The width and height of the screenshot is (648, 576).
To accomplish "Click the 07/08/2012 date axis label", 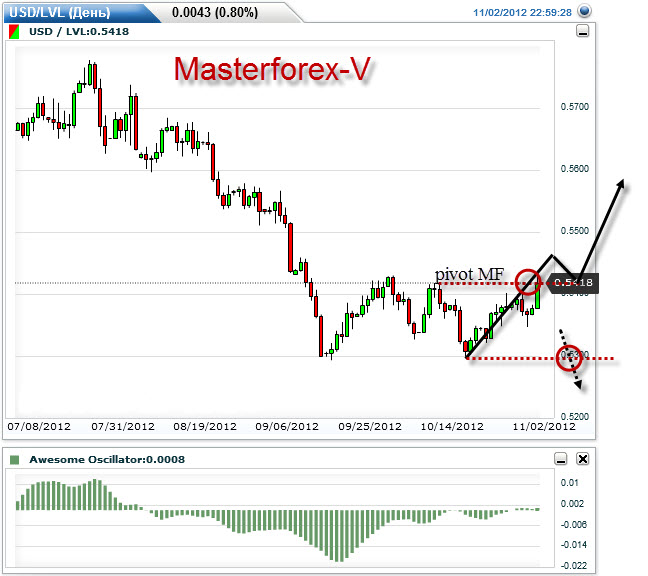I will pos(39,426).
